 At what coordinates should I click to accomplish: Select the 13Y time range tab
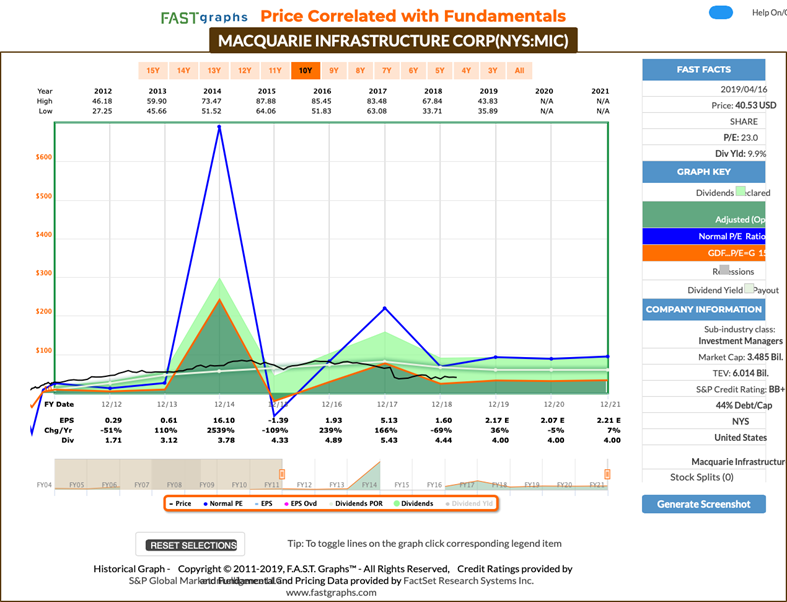pos(214,71)
